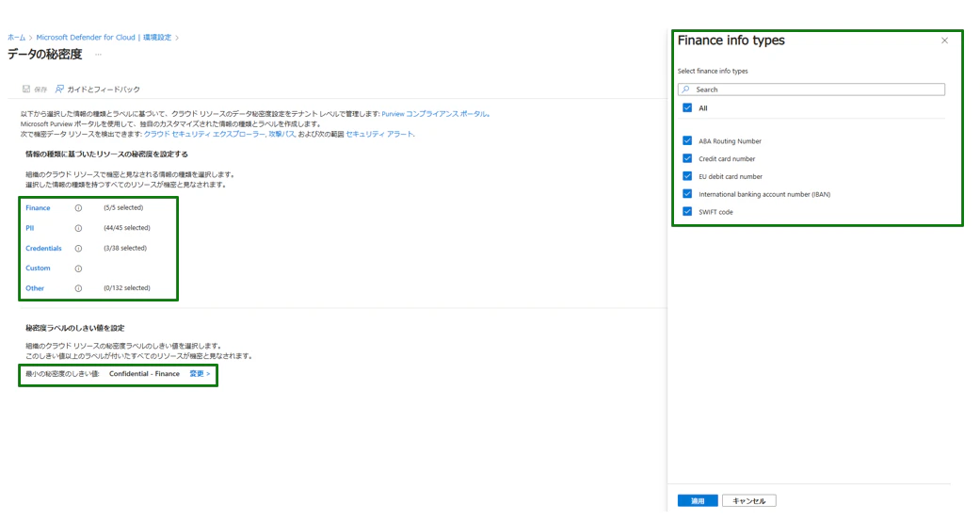
Task: Open the 変更 threshold change link
Action: coord(200,374)
